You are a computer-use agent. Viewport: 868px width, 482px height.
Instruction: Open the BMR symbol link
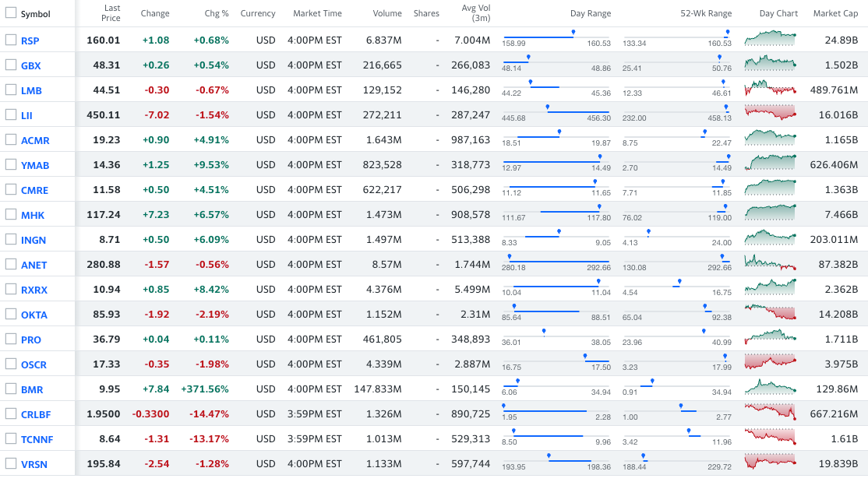point(32,389)
